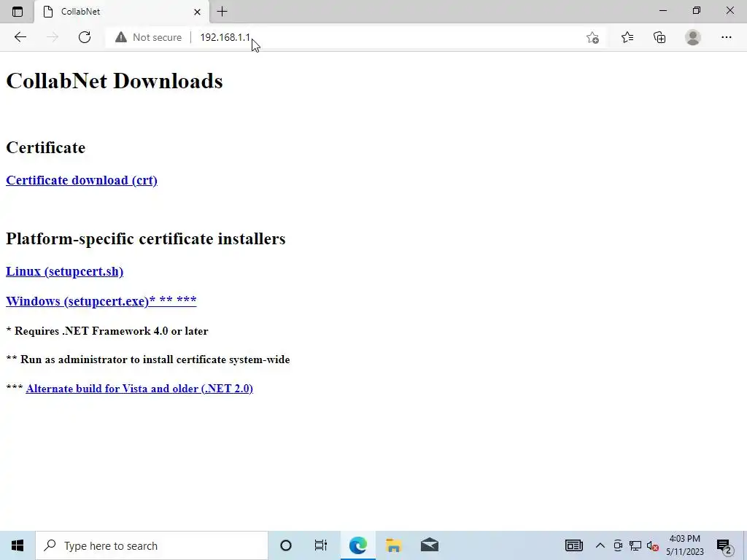Click the Meet Now tray icon
This screenshot has height=560, width=747.
[618, 545]
